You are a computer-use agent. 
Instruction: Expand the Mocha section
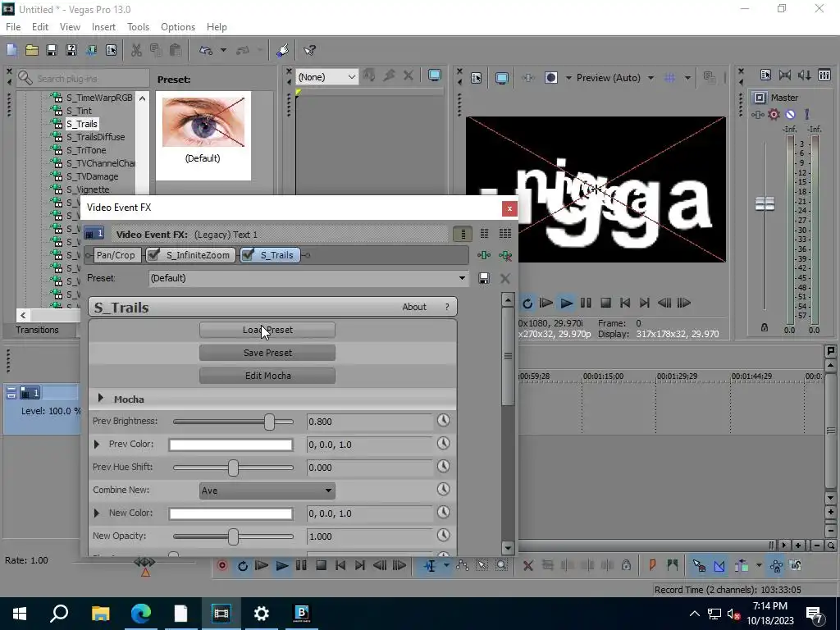tap(101, 399)
